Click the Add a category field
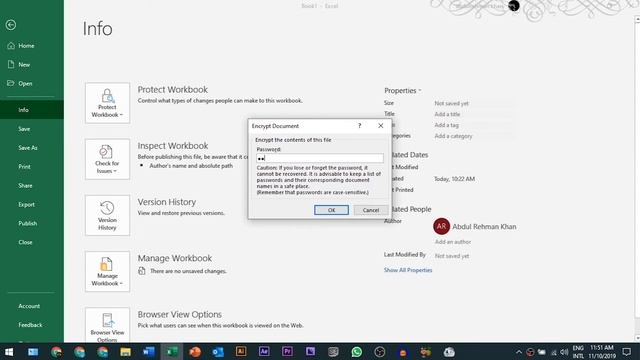The width and height of the screenshot is (640, 360). point(453,136)
